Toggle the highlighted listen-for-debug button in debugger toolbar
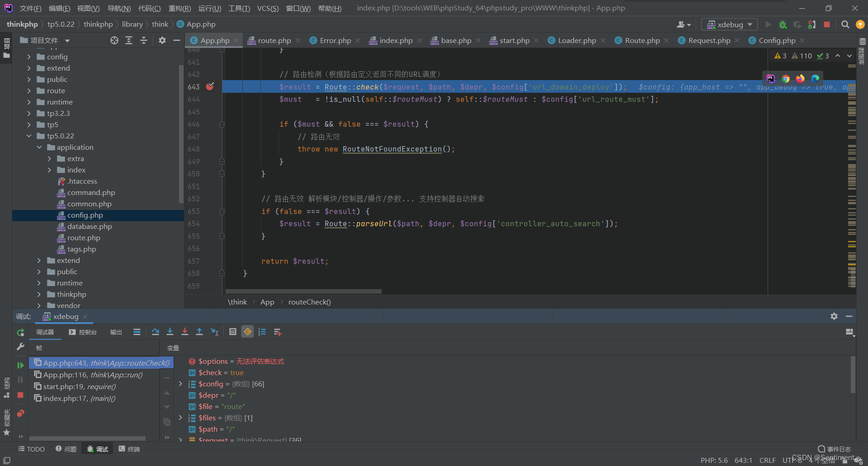Image resolution: width=868 pixels, height=466 pixels. point(248,332)
